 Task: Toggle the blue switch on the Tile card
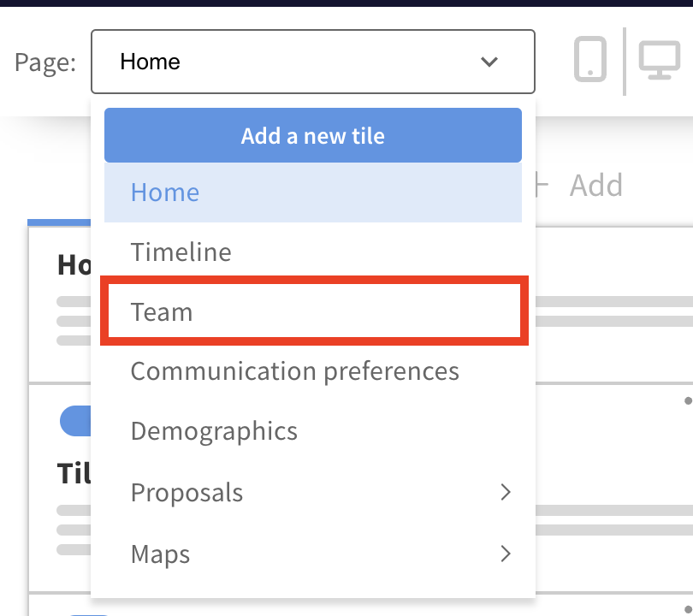[75, 420]
